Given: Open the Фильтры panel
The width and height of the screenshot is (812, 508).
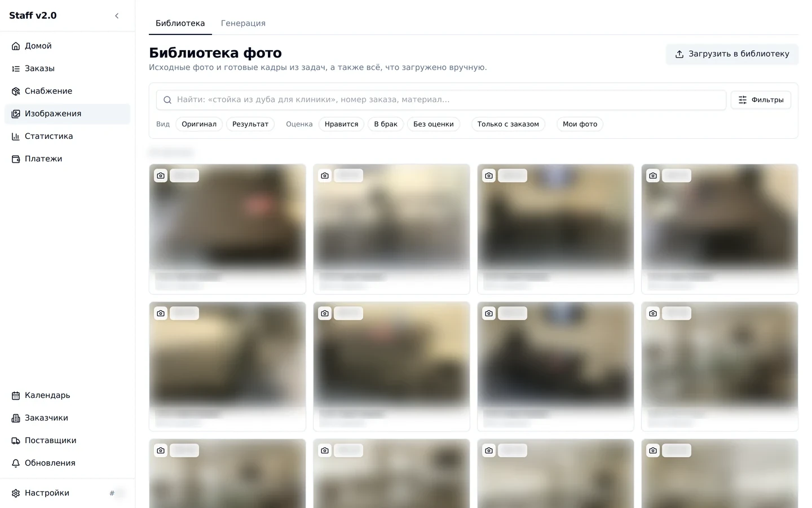Looking at the screenshot, I should click(761, 100).
